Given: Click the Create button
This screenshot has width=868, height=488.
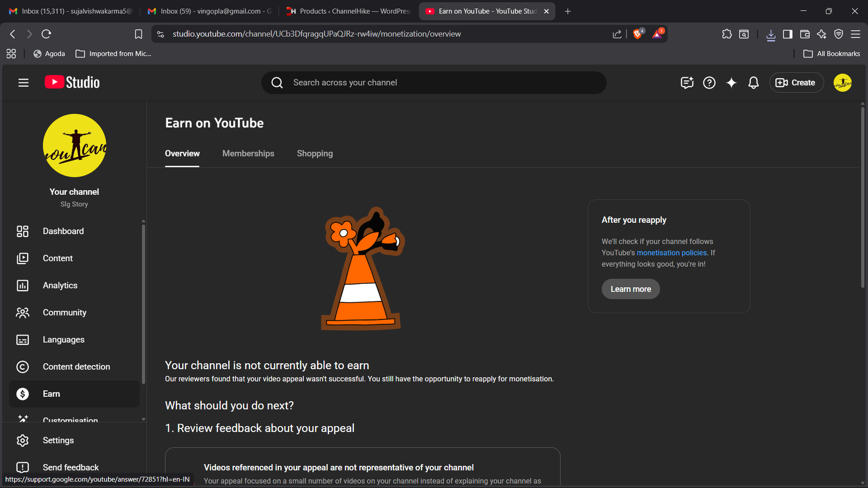Looking at the screenshot, I should [796, 82].
